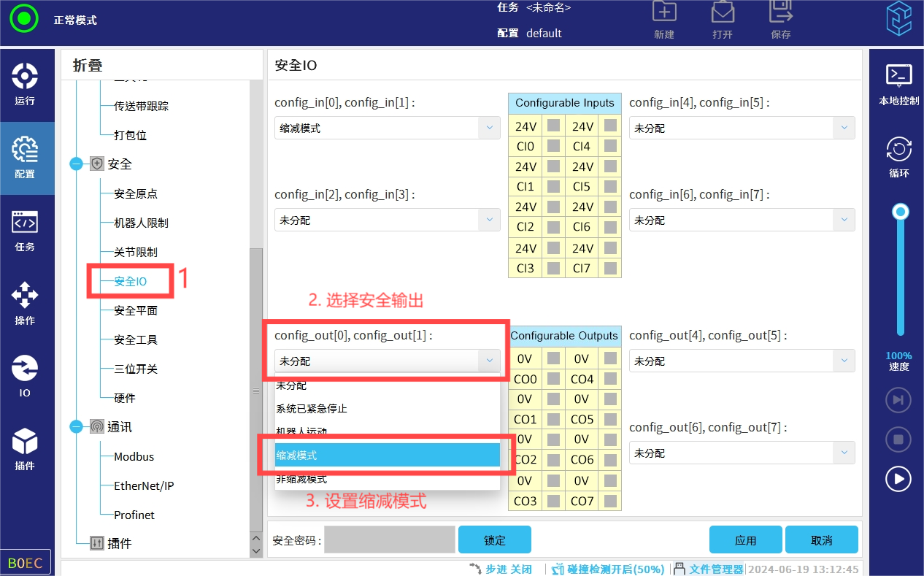Click the speed slider handle
924x576 pixels.
(x=901, y=212)
